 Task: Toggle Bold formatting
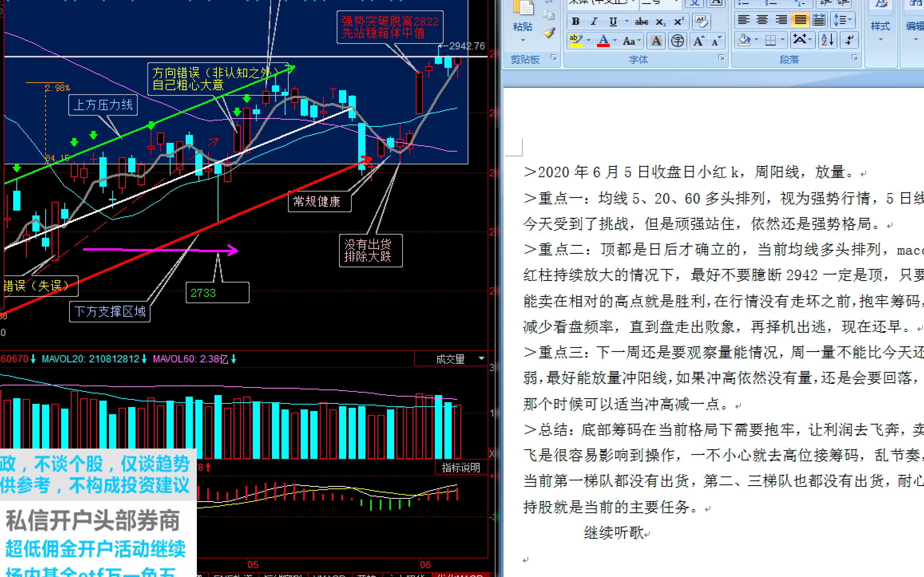[x=575, y=22]
